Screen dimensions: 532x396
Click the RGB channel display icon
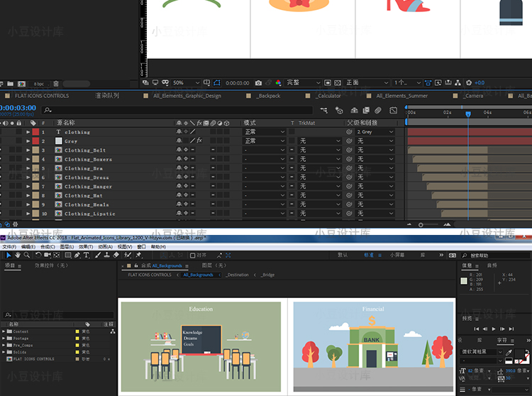[278, 83]
